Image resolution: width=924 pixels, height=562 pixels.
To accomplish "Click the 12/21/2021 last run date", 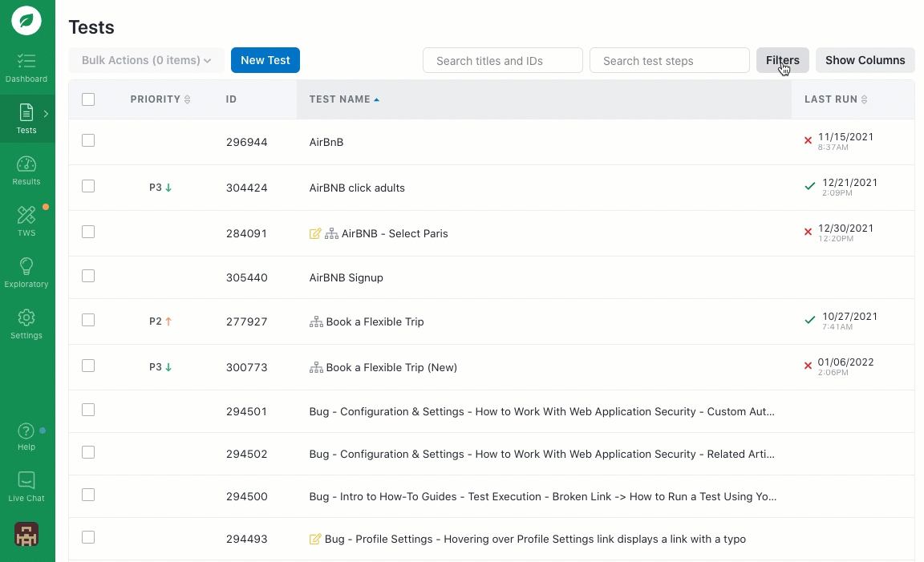I will click(849, 183).
